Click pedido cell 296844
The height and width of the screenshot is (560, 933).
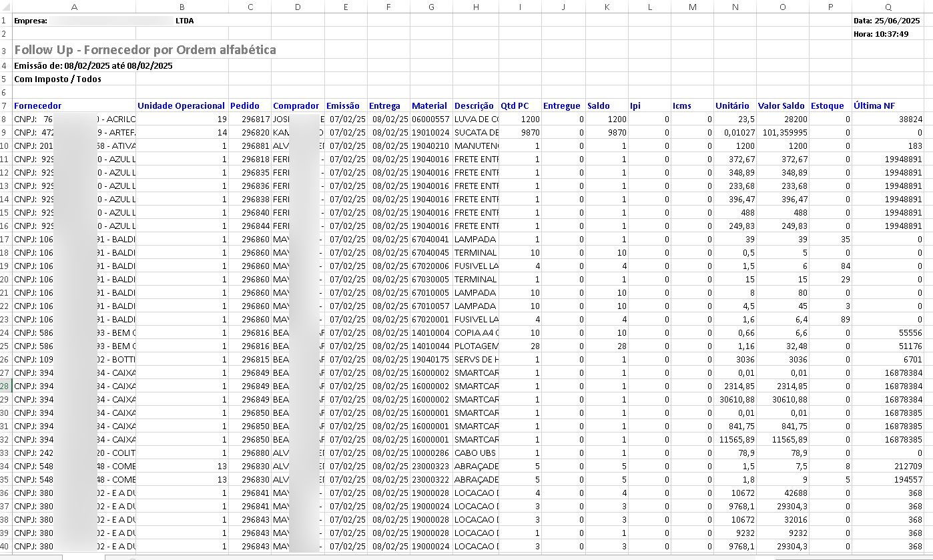tap(250, 226)
